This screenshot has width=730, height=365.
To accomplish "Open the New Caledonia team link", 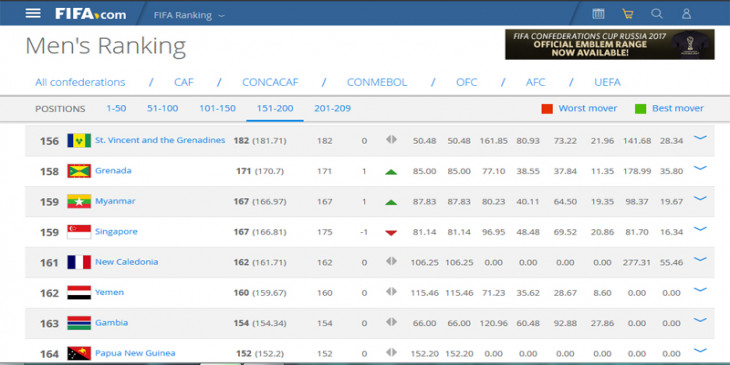I will (127, 262).
